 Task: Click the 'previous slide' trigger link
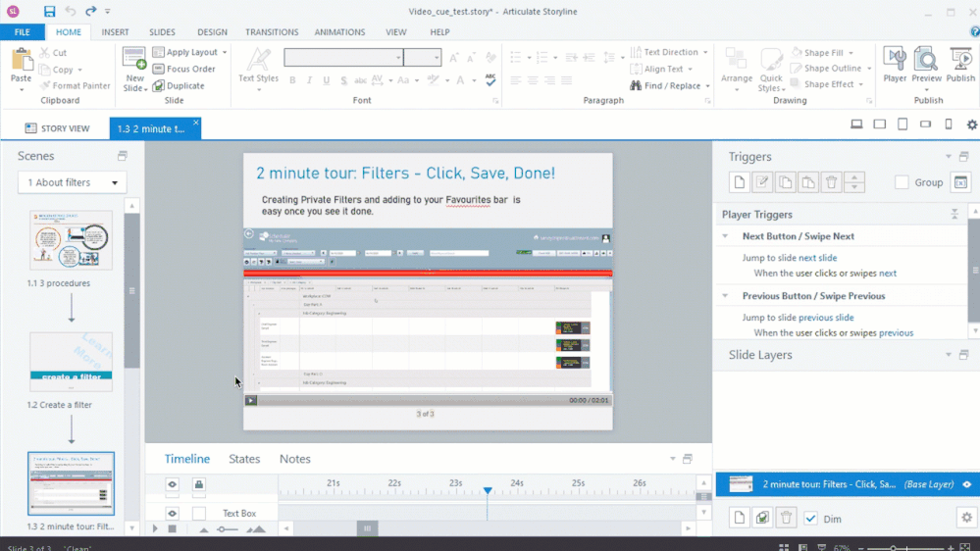pos(826,318)
